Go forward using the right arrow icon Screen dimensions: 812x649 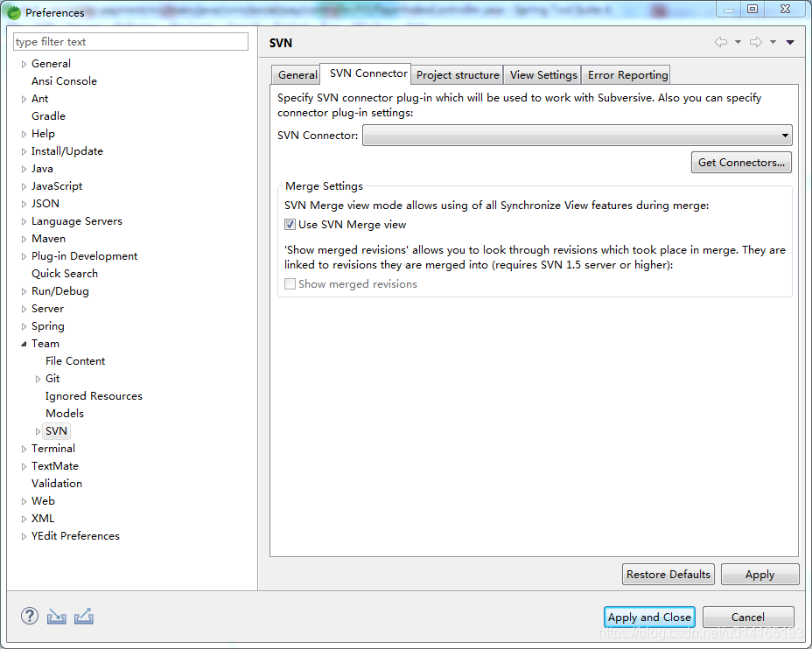point(756,42)
